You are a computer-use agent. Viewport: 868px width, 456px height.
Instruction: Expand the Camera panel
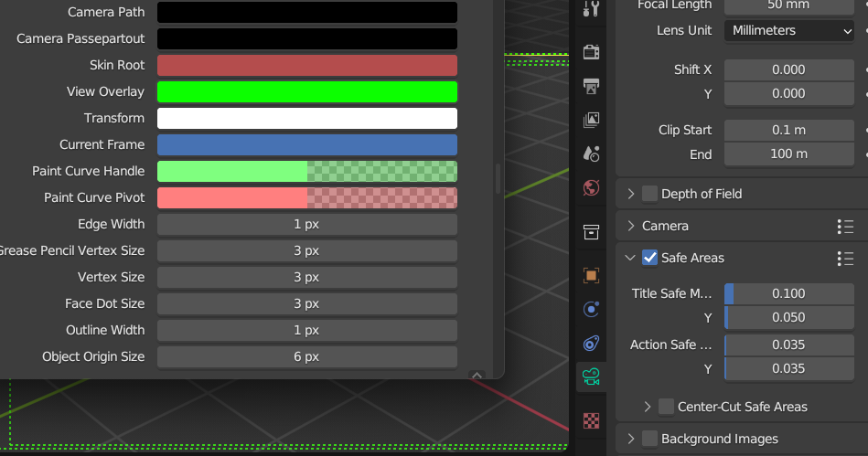[630, 226]
